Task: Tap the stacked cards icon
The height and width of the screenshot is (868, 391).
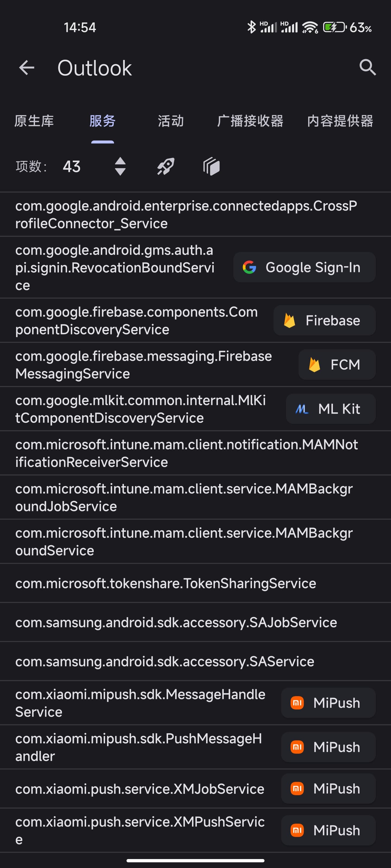Action: 212,167
